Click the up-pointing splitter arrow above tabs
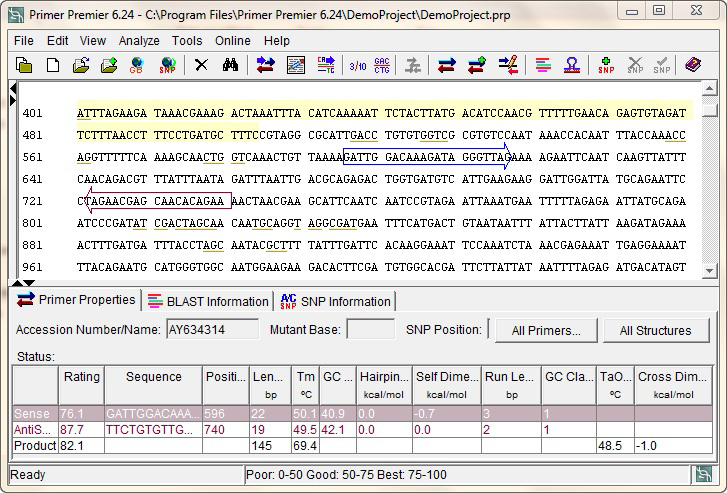This screenshot has height=493, width=727. (17, 282)
